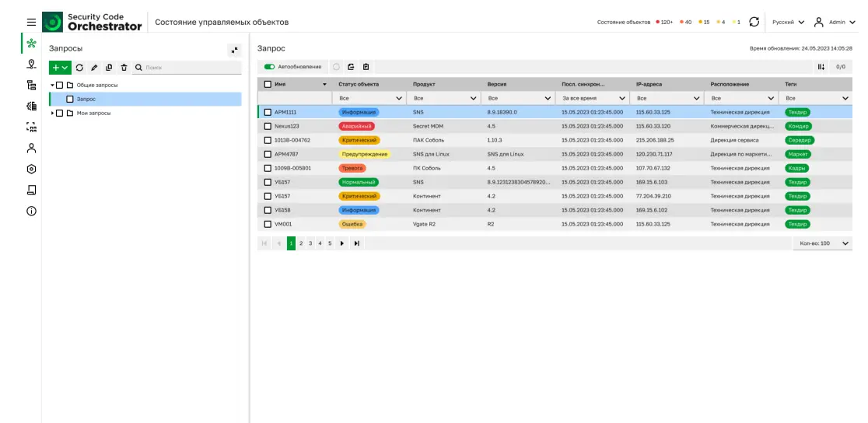Tick the checkbox for row 1013B-004762
The height and width of the screenshot is (423, 868).
(x=268, y=140)
